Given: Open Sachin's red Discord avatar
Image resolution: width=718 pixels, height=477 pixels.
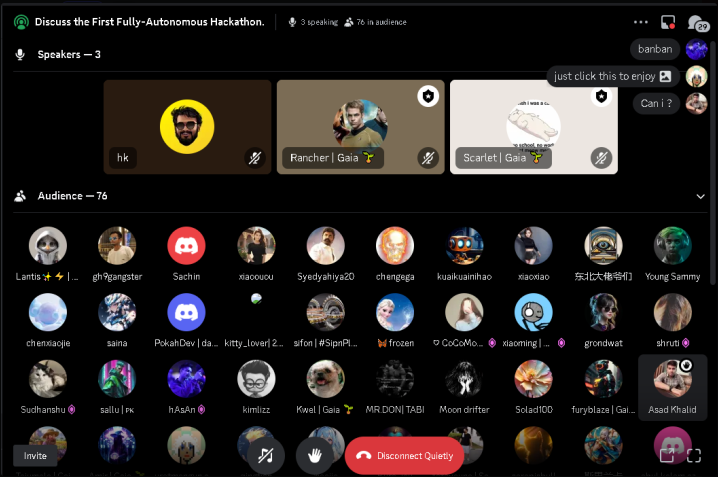Looking at the screenshot, I should (186, 246).
